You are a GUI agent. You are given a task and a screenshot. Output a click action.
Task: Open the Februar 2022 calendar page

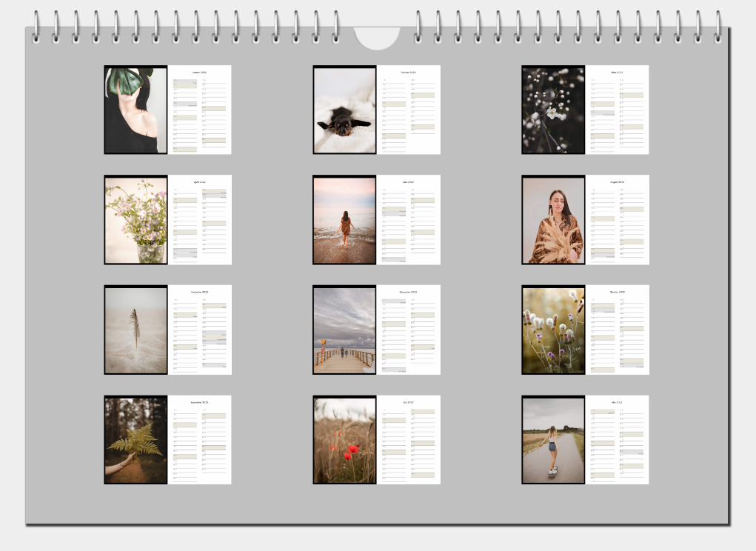click(x=409, y=110)
